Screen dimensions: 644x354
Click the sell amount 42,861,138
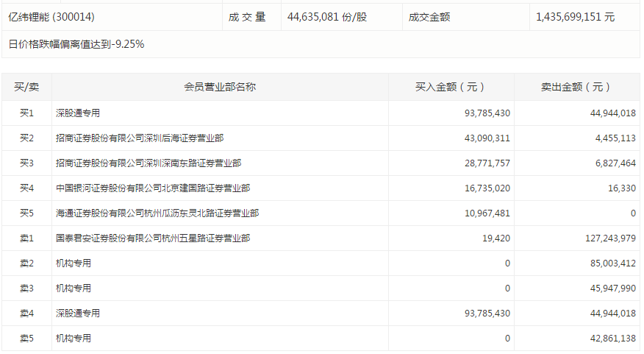(x=613, y=339)
